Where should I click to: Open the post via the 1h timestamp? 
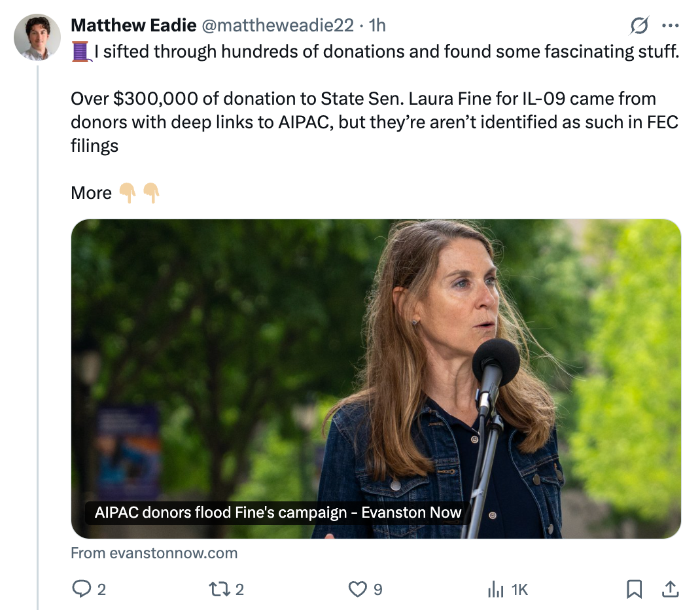(x=377, y=26)
